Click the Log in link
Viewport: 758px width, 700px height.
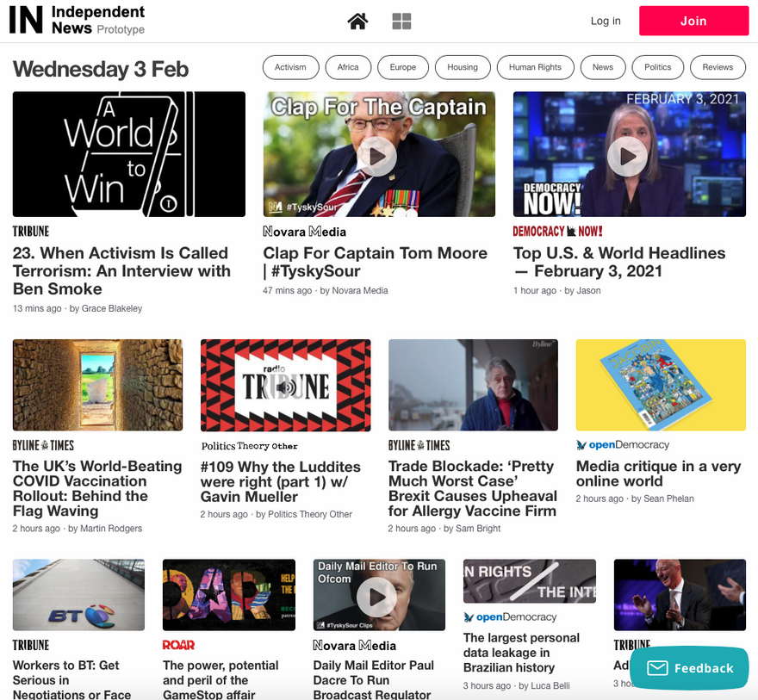click(605, 21)
